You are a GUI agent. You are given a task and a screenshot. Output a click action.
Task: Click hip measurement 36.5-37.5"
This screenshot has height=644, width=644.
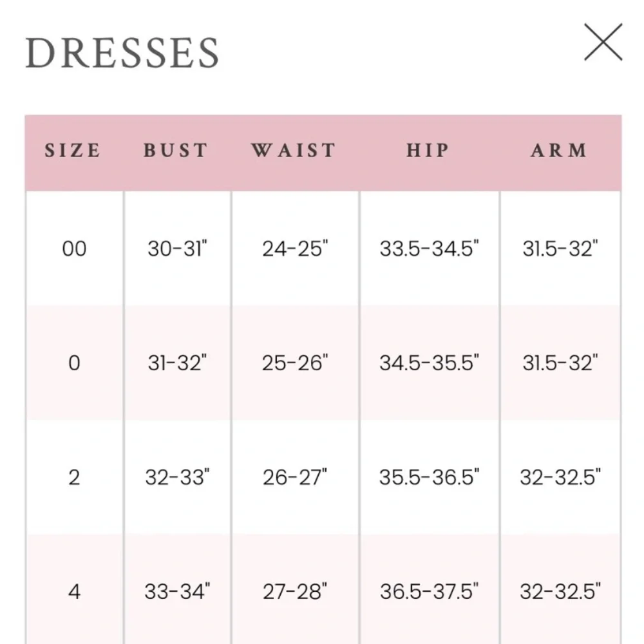[x=429, y=592]
